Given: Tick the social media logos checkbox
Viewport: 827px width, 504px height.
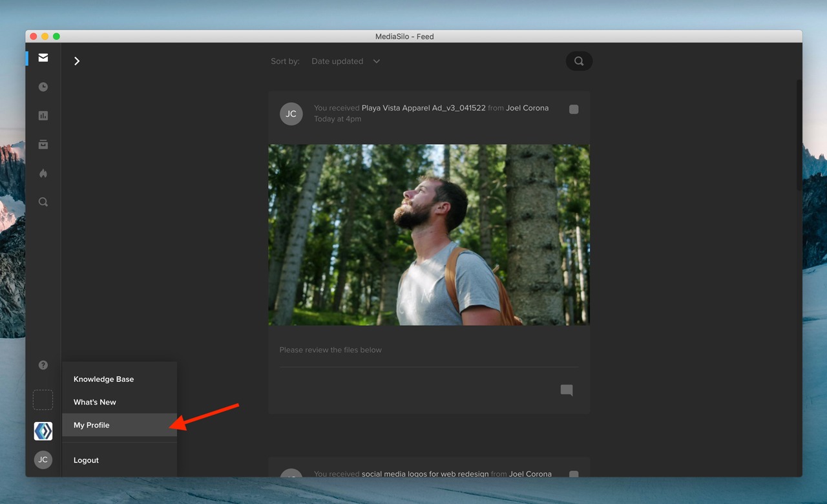Looking at the screenshot, I should 574,475.
